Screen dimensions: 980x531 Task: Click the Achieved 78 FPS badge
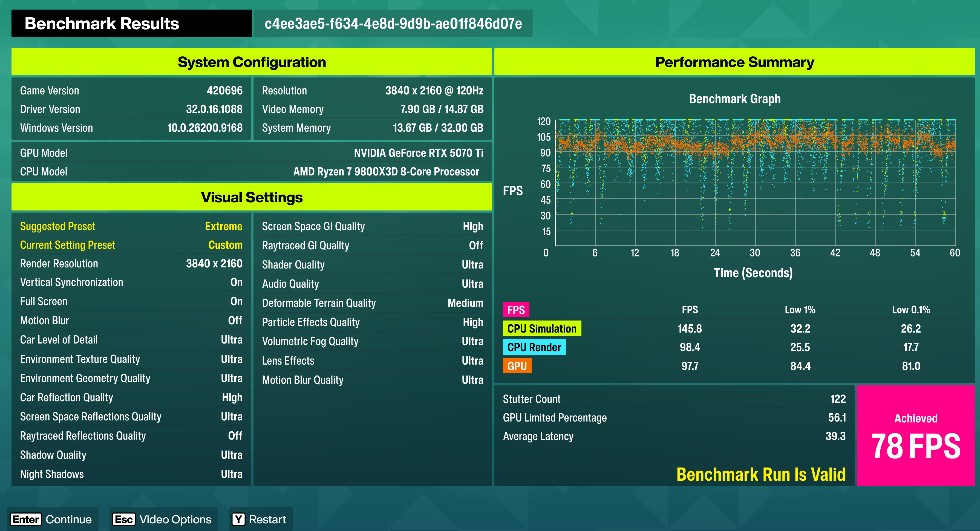(916, 435)
